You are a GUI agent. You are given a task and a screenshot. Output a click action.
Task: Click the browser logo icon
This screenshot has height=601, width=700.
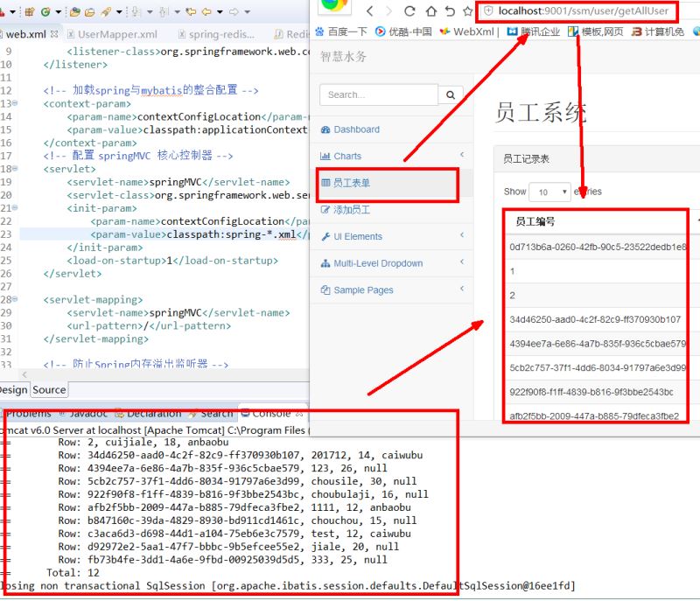[x=334, y=5]
